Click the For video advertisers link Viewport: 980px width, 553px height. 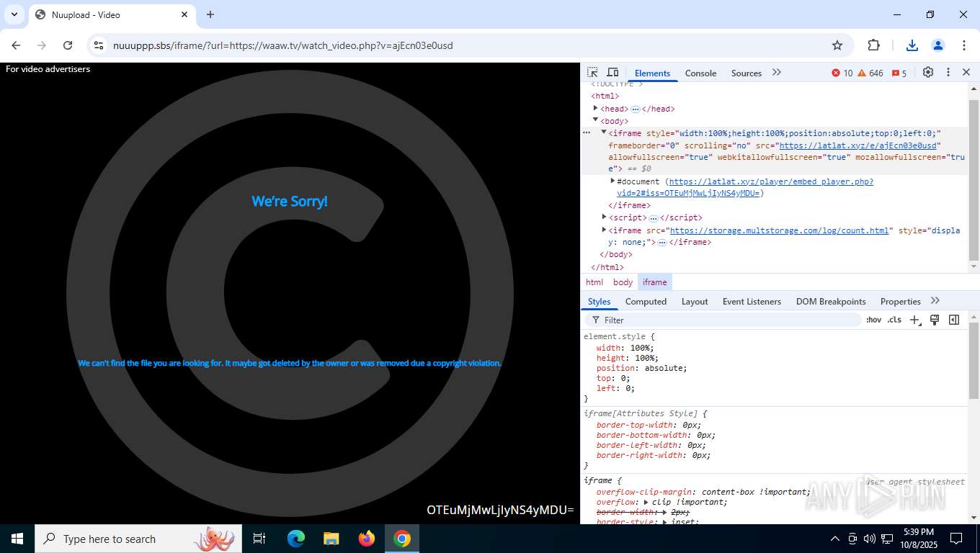tap(48, 69)
